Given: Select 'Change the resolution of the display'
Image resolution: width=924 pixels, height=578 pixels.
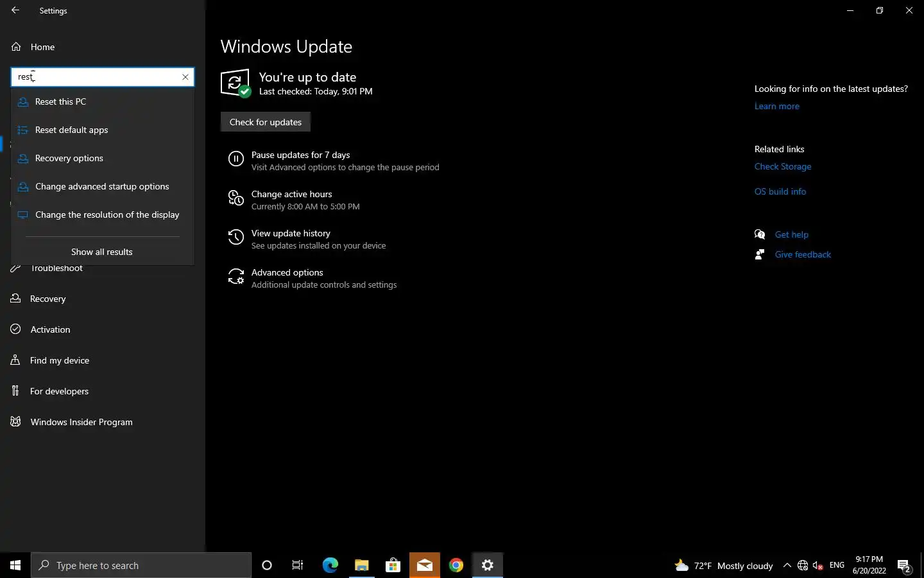Looking at the screenshot, I should (103, 215).
